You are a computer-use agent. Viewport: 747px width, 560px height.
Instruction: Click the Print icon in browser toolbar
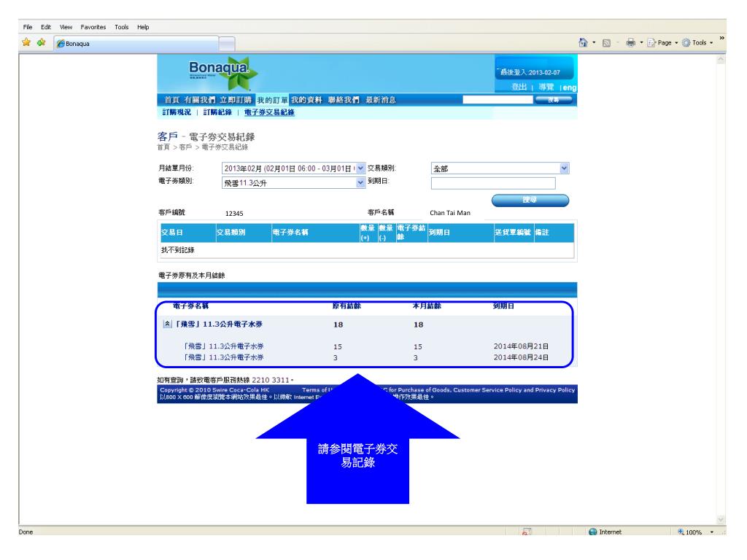coord(631,42)
